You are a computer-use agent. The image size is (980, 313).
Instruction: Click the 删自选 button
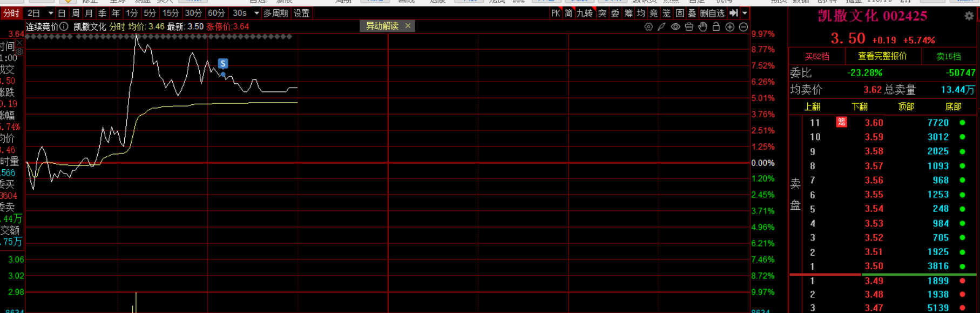[712, 13]
